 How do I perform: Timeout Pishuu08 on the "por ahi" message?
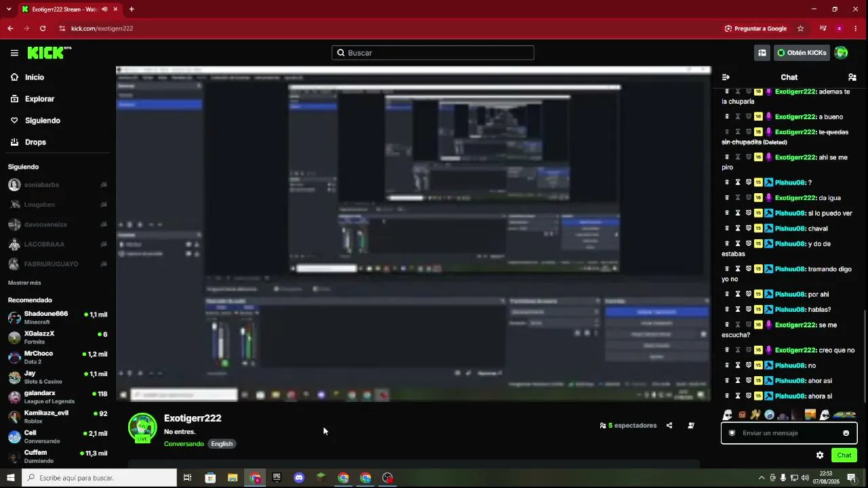[738, 294]
